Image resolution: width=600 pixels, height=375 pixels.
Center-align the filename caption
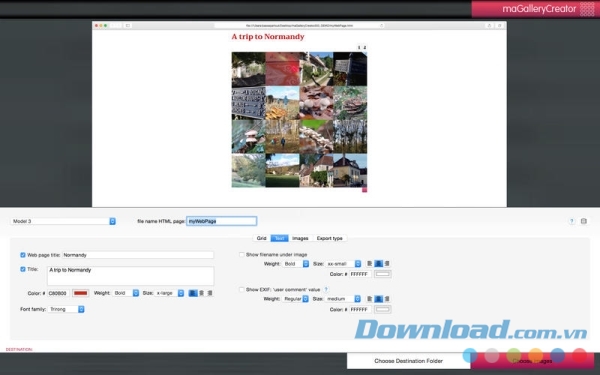[378, 264]
